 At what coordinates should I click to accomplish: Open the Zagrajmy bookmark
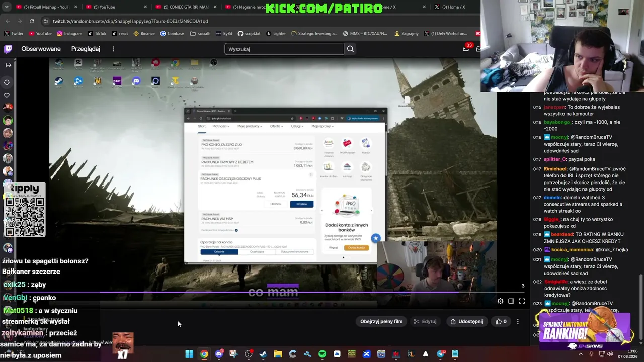(407, 34)
